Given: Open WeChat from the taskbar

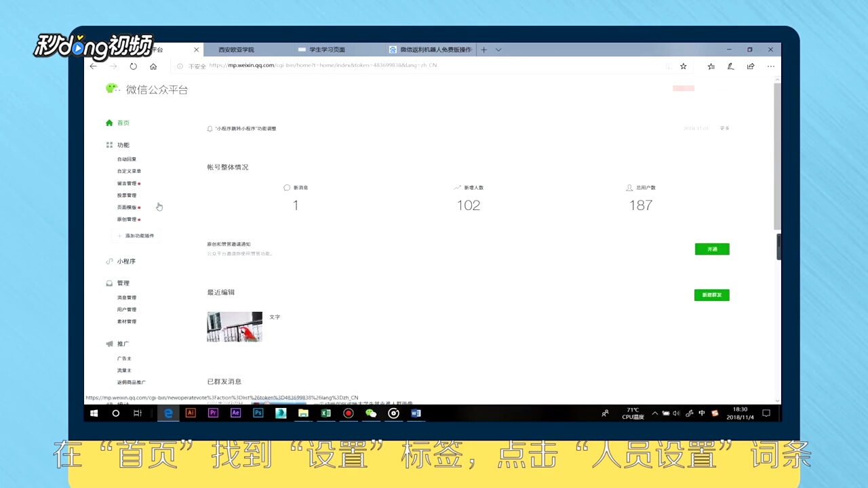Looking at the screenshot, I should 371,413.
